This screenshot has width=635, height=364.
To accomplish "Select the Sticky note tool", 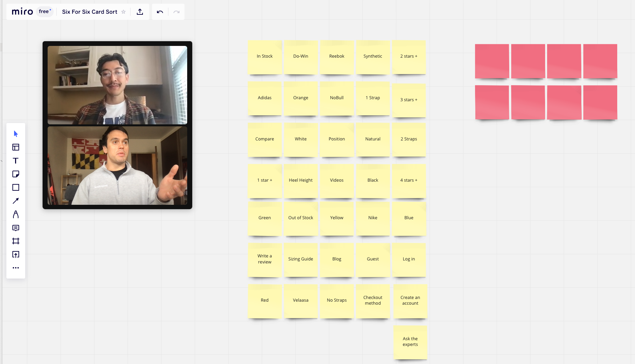I will pyautogui.click(x=16, y=174).
